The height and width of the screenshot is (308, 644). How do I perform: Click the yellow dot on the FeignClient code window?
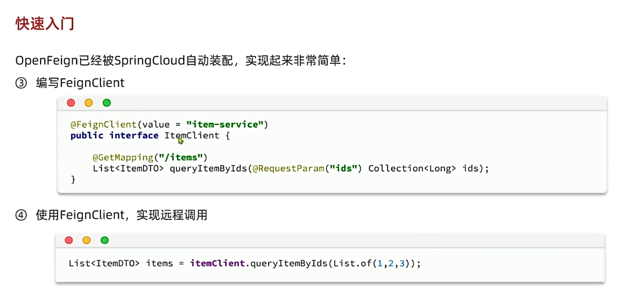88,103
